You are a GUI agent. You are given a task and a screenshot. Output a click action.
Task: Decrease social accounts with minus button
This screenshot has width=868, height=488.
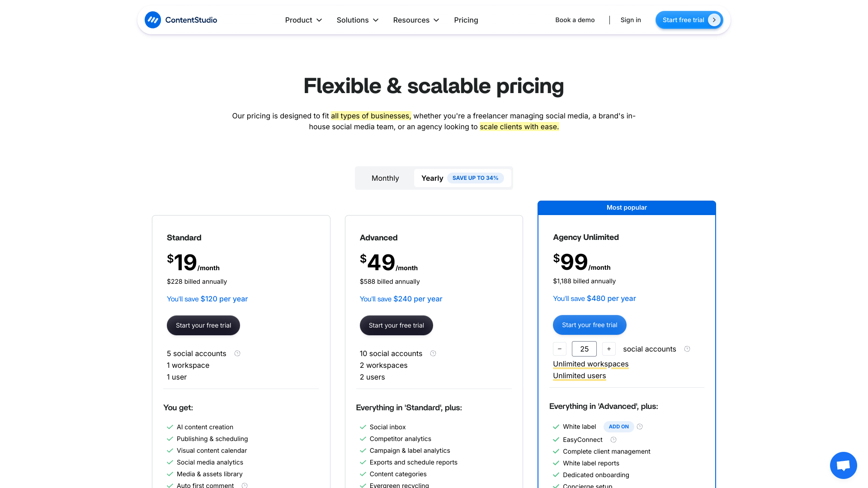click(560, 349)
